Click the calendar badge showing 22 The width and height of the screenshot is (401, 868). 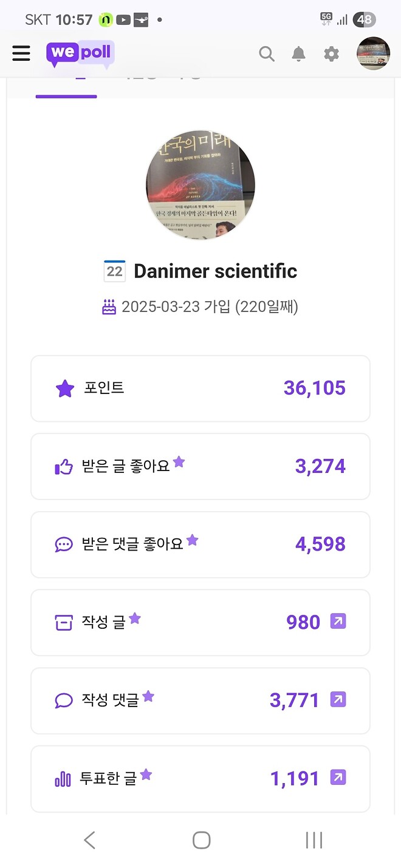[115, 271]
